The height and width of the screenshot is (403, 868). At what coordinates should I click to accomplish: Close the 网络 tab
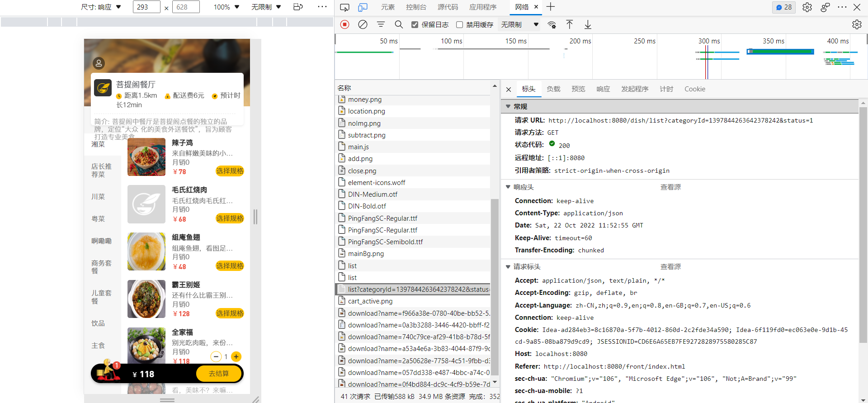[536, 7]
